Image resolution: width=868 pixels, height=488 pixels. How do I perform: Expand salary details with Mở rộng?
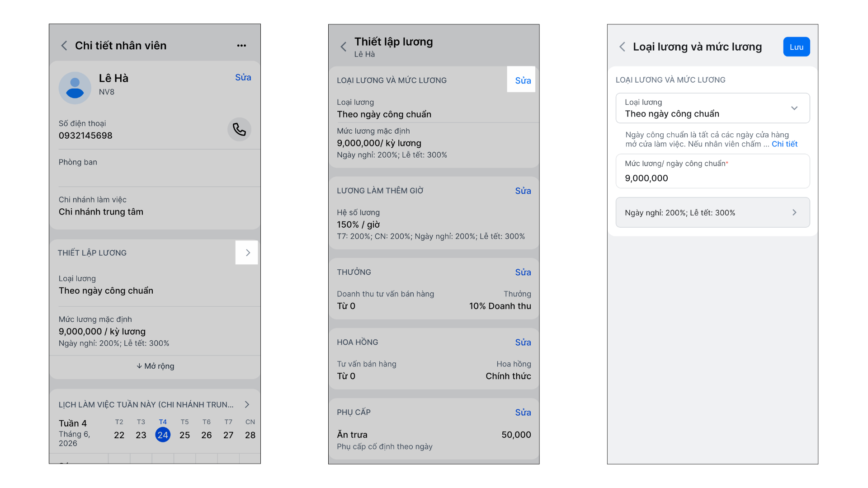point(155,366)
